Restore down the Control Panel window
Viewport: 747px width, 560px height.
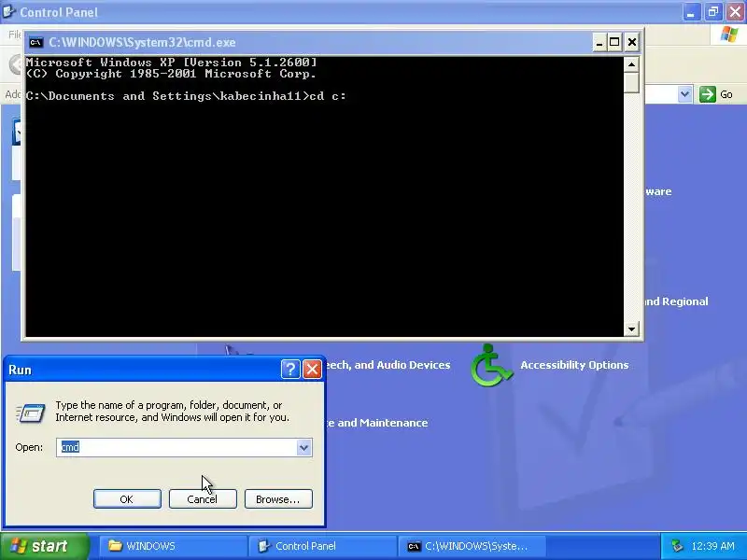click(713, 12)
